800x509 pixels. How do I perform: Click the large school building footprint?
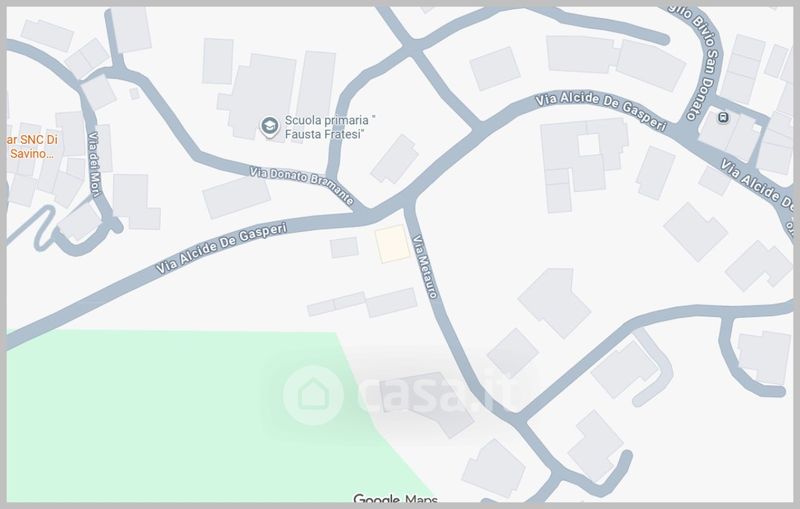pyautogui.click(x=258, y=96)
